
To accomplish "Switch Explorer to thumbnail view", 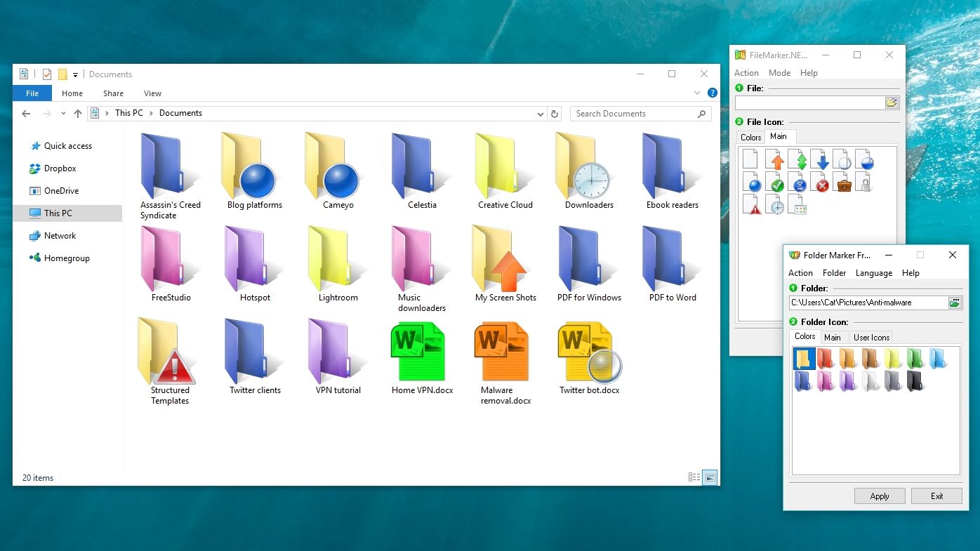I will tap(709, 477).
